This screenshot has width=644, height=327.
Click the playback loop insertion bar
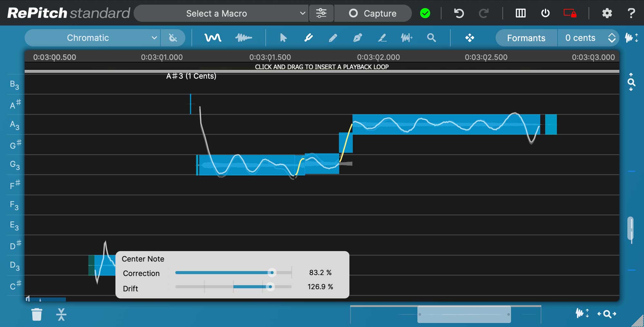pos(322,67)
